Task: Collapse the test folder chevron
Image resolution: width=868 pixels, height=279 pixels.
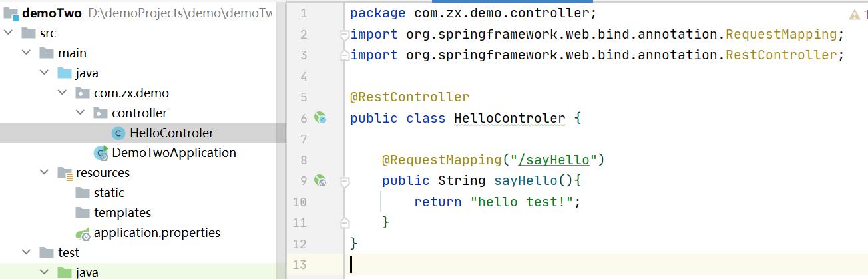Action: tap(27, 253)
